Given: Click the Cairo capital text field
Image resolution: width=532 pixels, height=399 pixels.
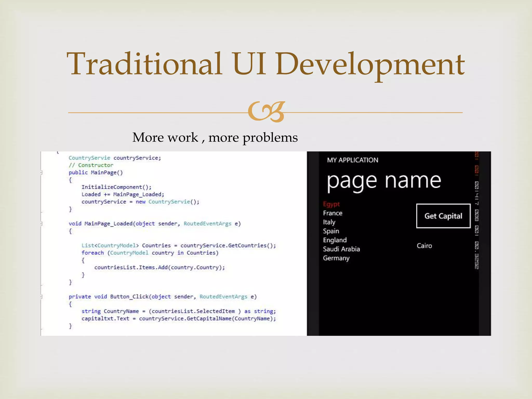Looking at the screenshot, I should point(424,246).
